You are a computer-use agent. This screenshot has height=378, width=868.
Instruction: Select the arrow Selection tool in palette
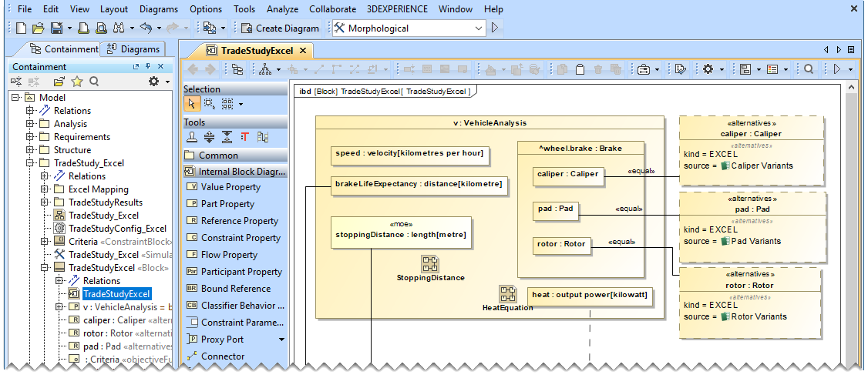(192, 104)
